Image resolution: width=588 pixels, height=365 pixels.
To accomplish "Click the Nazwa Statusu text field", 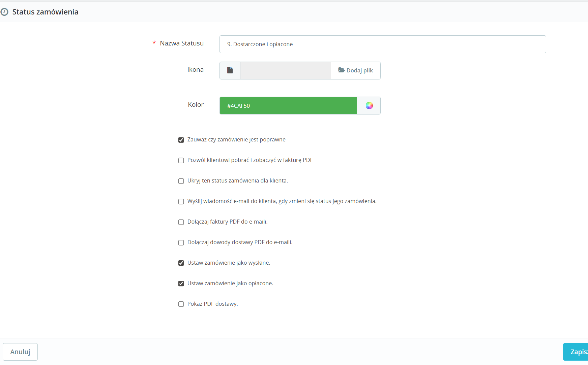I will point(383,44).
